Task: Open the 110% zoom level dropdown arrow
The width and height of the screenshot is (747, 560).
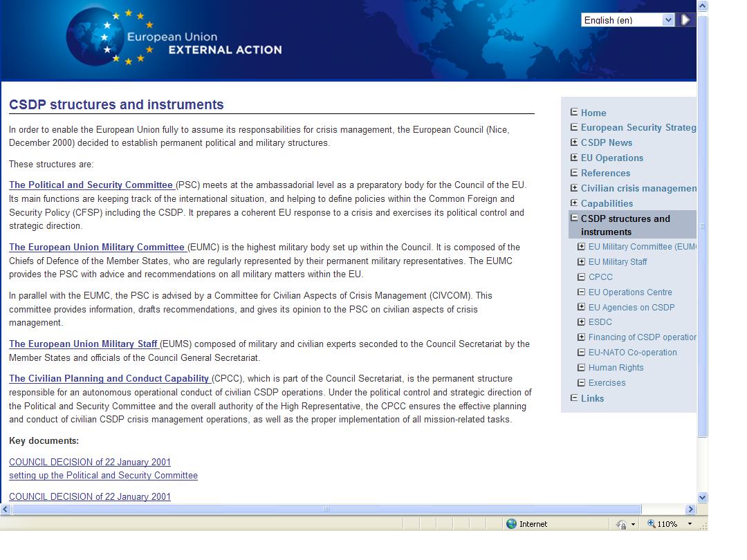Action: pyautogui.click(x=690, y=524)
